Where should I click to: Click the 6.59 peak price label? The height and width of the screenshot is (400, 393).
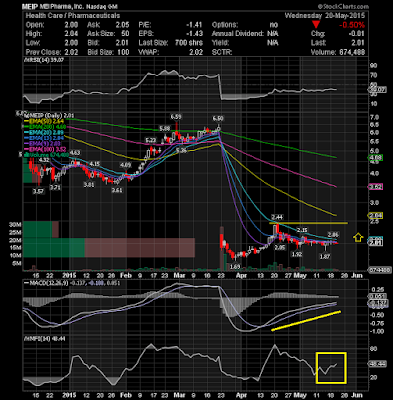(x=176, y=116)
